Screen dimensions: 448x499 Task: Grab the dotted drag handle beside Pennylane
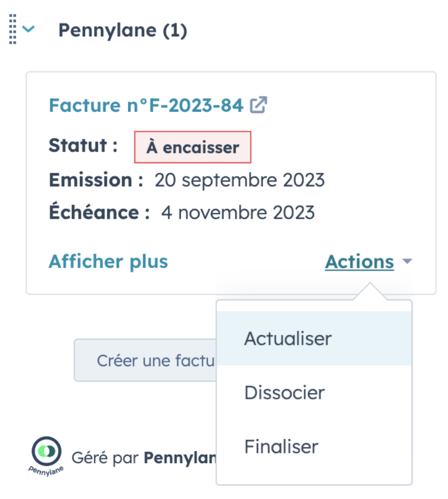(x=13, y=29)
